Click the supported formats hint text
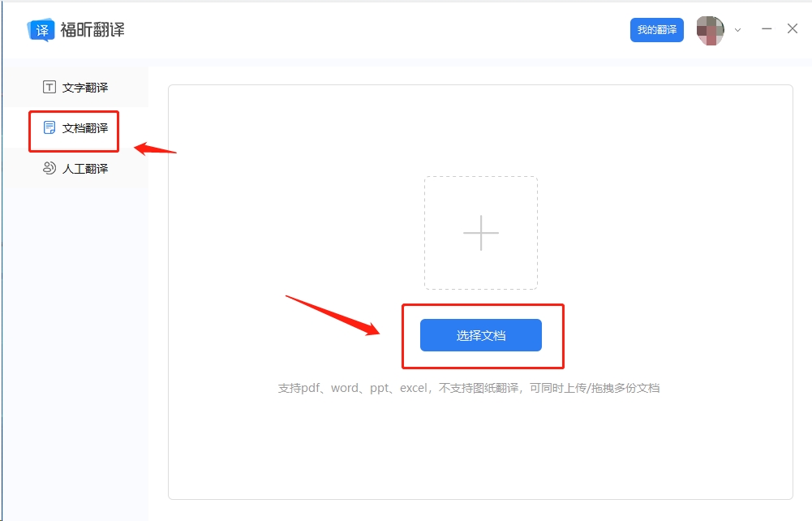This screenshot has height=521, width=812. (x=481, y=388)
